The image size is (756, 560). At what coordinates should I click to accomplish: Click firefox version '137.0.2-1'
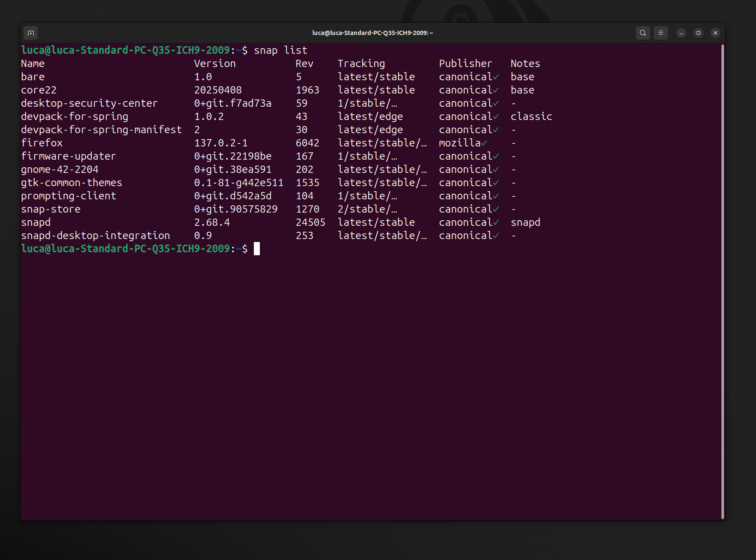pyautogui.click(x=221, y=143)
